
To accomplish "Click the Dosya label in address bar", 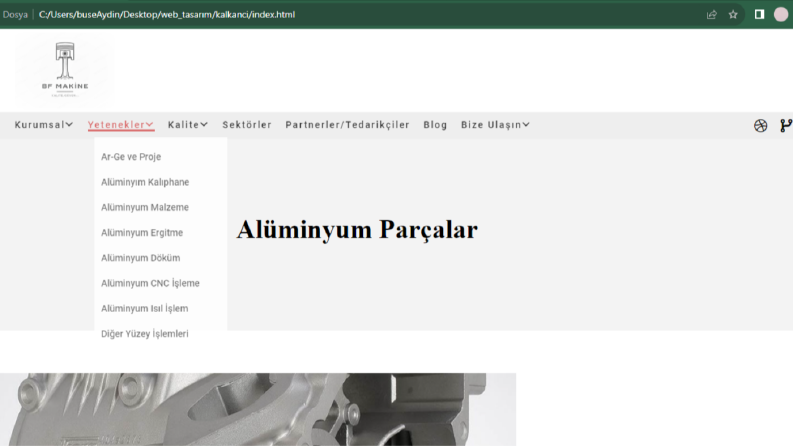I will click(15, 15).
